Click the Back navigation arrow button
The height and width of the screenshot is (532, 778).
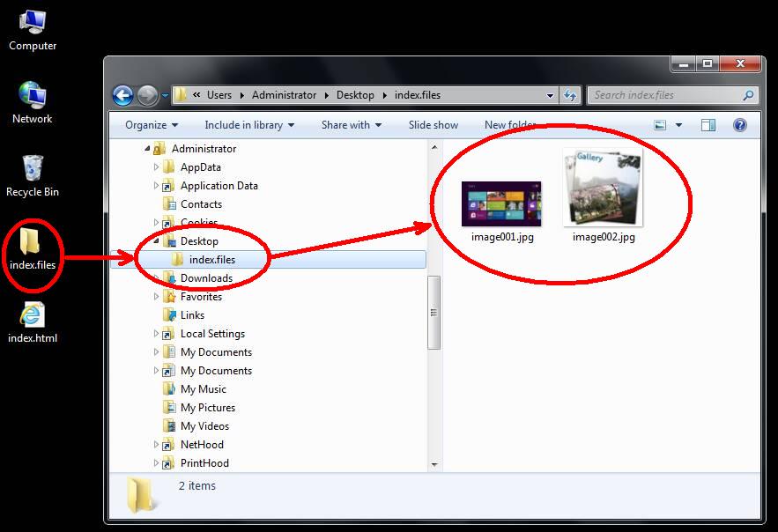pos(123,95)
